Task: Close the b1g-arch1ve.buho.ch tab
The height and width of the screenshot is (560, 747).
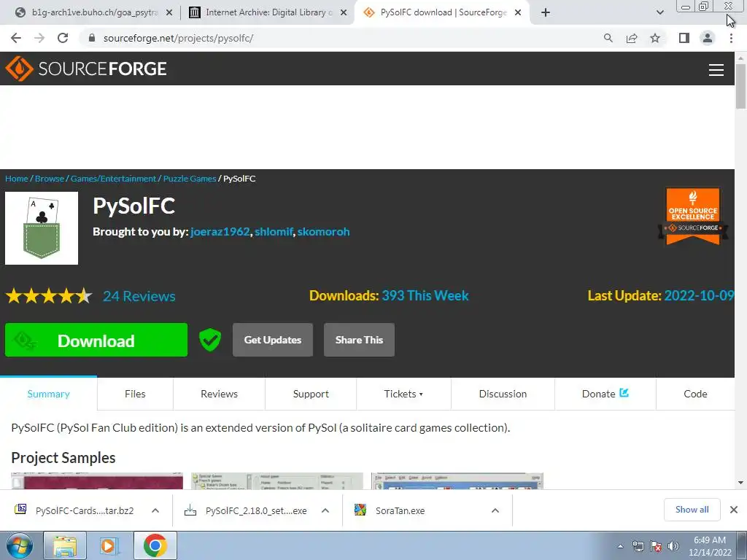Action: pyautogui.click(x=169, y=13)
